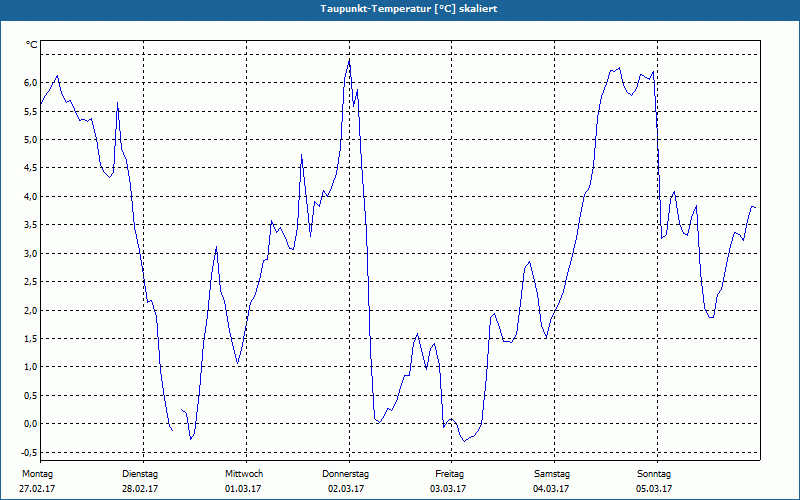
Task: Click the Samstag day label
Action: coord(552,474)
